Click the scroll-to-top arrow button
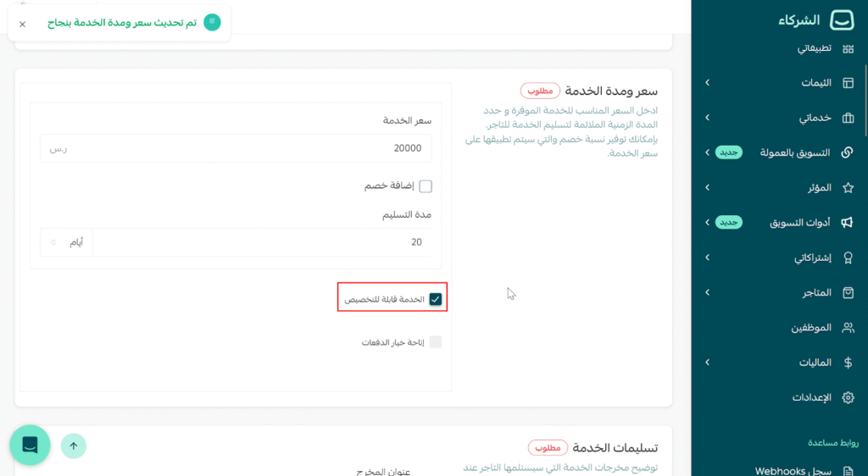This screenshot has width=868, height=476. click(x=74, y=446)
